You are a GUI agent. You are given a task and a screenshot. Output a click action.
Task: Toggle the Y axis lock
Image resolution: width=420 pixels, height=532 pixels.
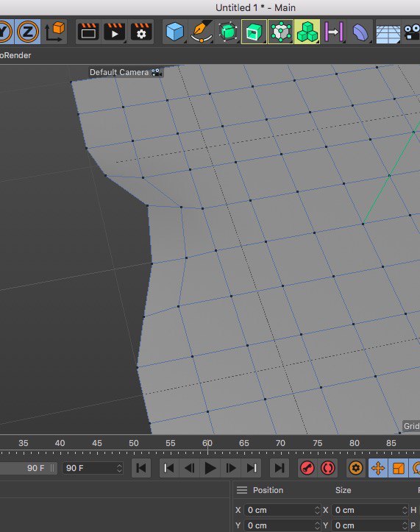[x=5, y=32]
